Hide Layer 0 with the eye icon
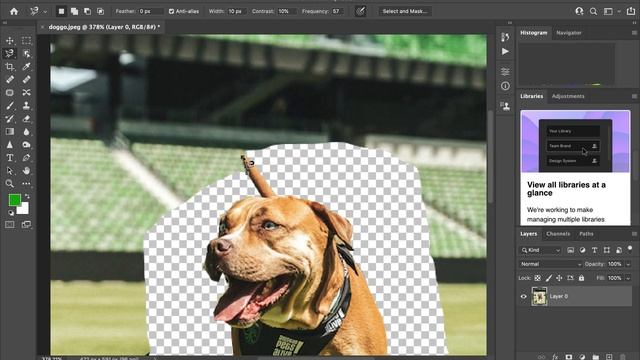 click(524, 297)
